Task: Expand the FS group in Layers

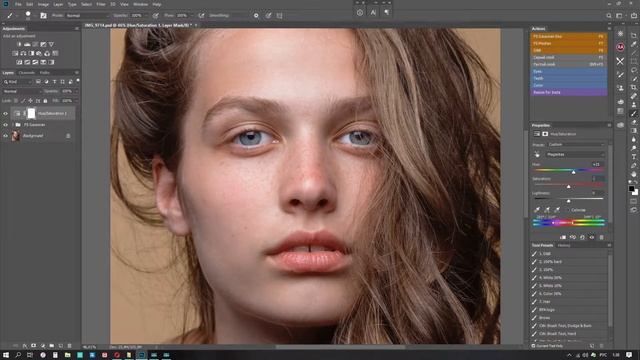Action: 13,124
